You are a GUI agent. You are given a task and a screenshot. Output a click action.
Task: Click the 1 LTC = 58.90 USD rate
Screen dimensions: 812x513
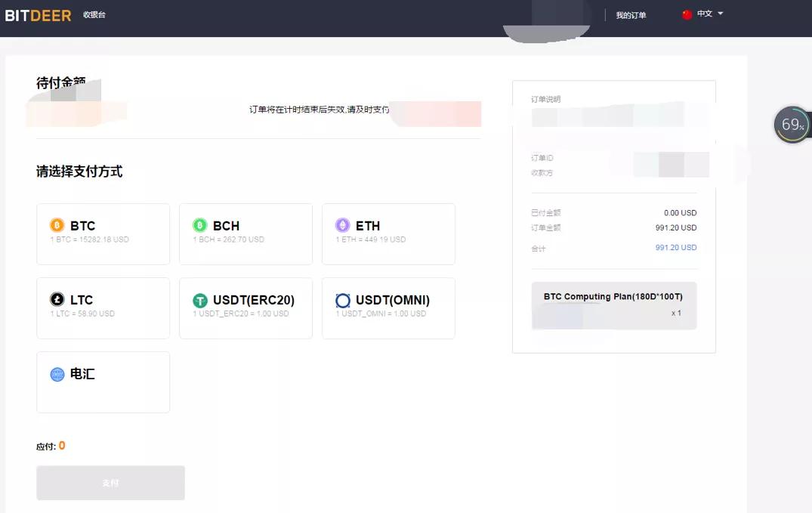point(82,314)
